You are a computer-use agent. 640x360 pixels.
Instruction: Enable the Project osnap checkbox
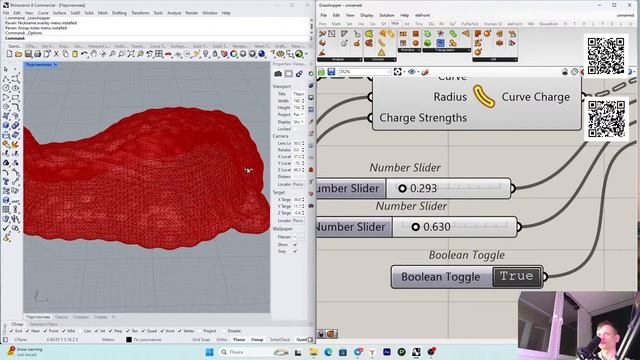click(200, 331)
